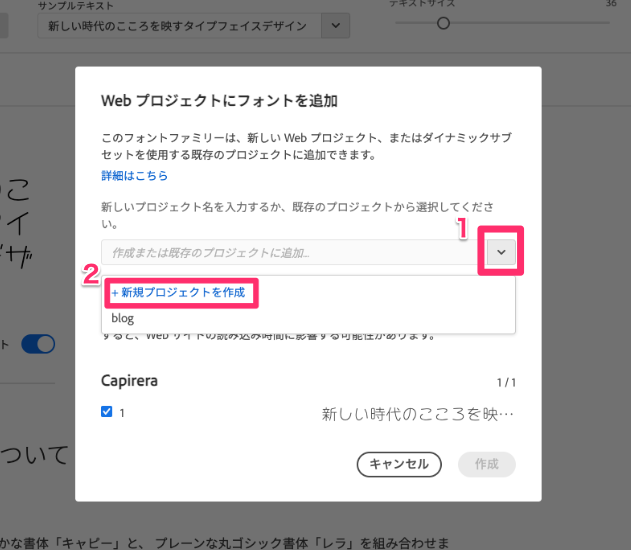Viewport: 631px width, 550px height.
Task: Click the 'Capirera' font family heading
Action: [x=129, y=381]
